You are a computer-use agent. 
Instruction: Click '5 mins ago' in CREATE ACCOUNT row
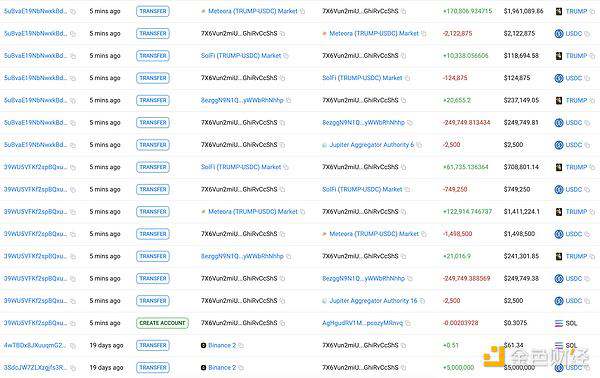(105, 323)
